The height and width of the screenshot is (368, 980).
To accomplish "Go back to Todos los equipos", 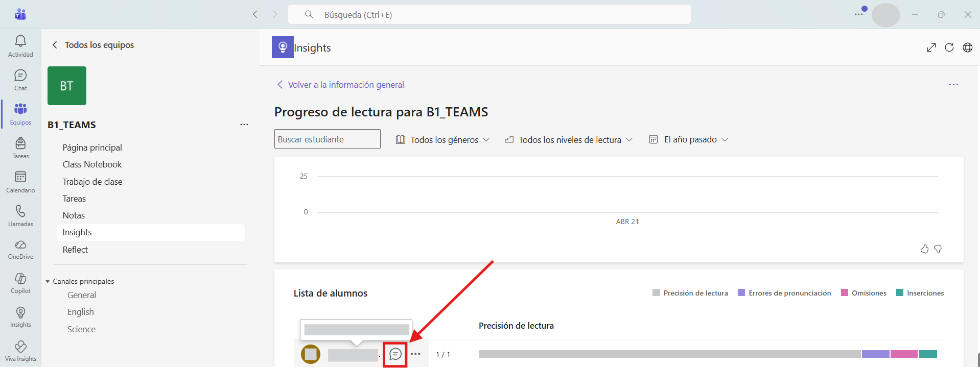I will click(x=93, y=45).
